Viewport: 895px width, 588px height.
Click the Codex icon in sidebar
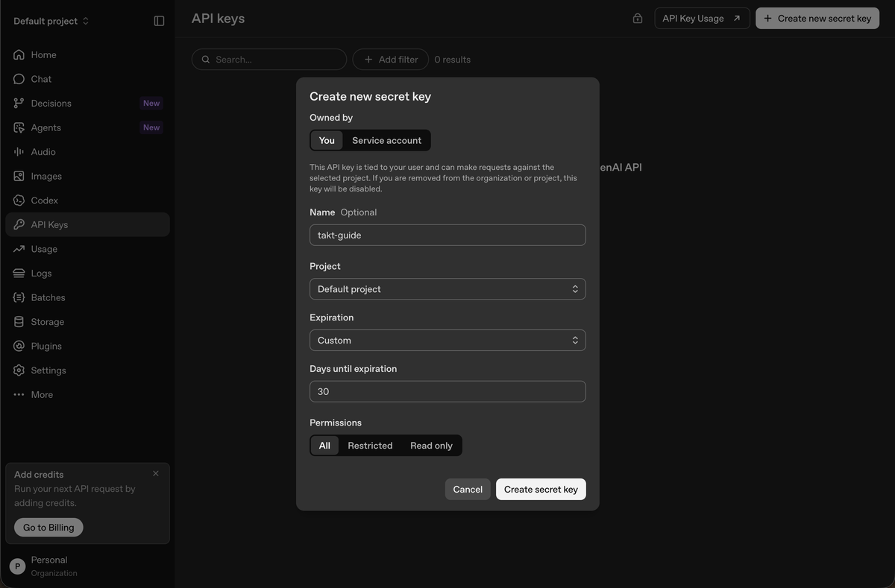click(19, 200)
